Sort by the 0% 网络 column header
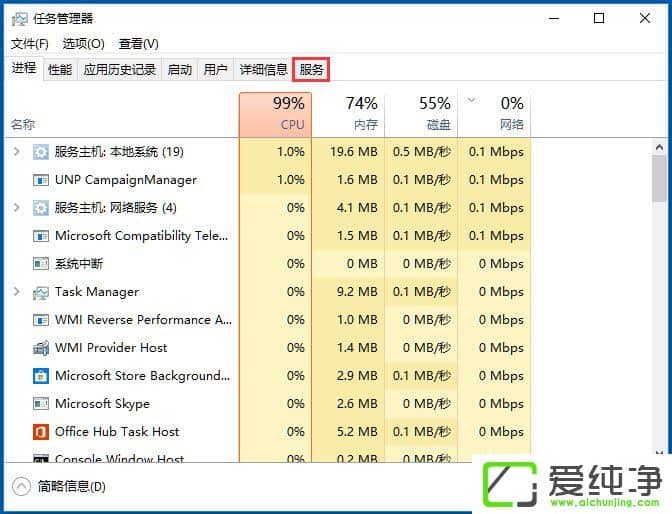672x514 pixels. point(494,114)
